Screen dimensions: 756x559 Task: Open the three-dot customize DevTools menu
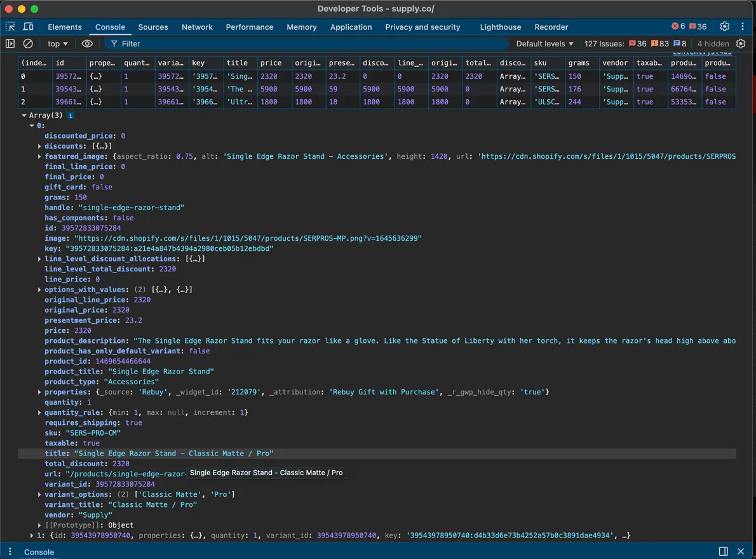(x=743, y=27)
